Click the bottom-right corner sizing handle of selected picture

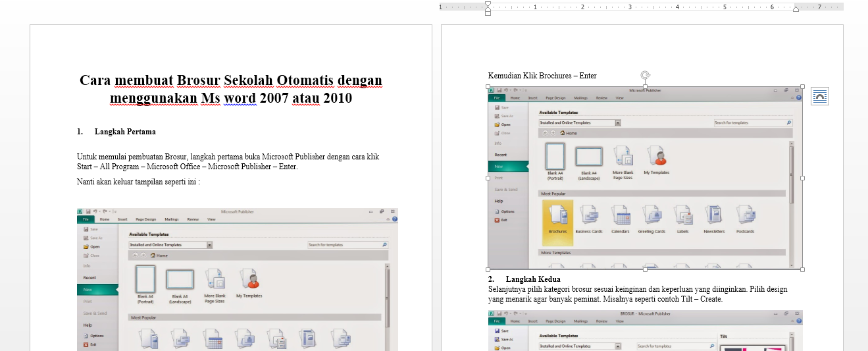pos(802,269)
